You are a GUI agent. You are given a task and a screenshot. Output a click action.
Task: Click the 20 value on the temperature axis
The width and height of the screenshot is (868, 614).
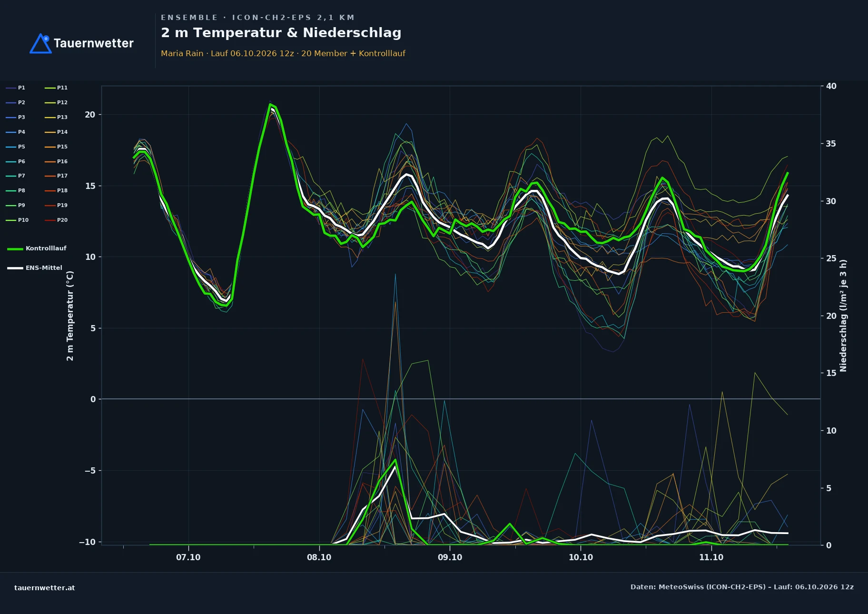pos(90,115)
